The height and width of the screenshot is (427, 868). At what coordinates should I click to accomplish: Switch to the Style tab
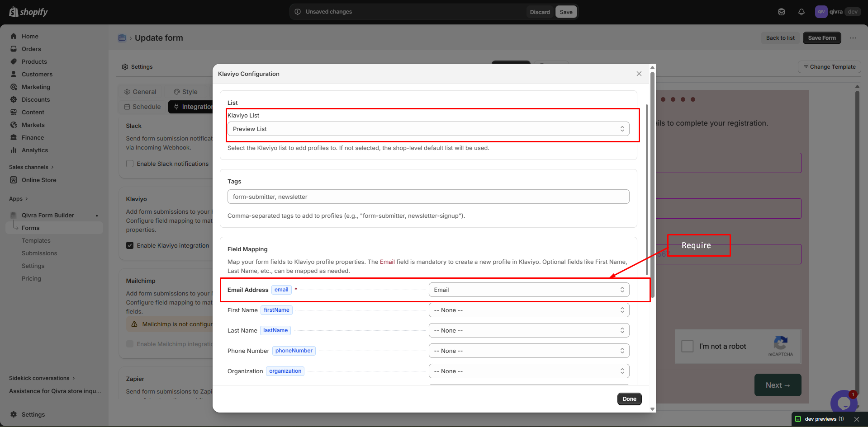(186, 92)
